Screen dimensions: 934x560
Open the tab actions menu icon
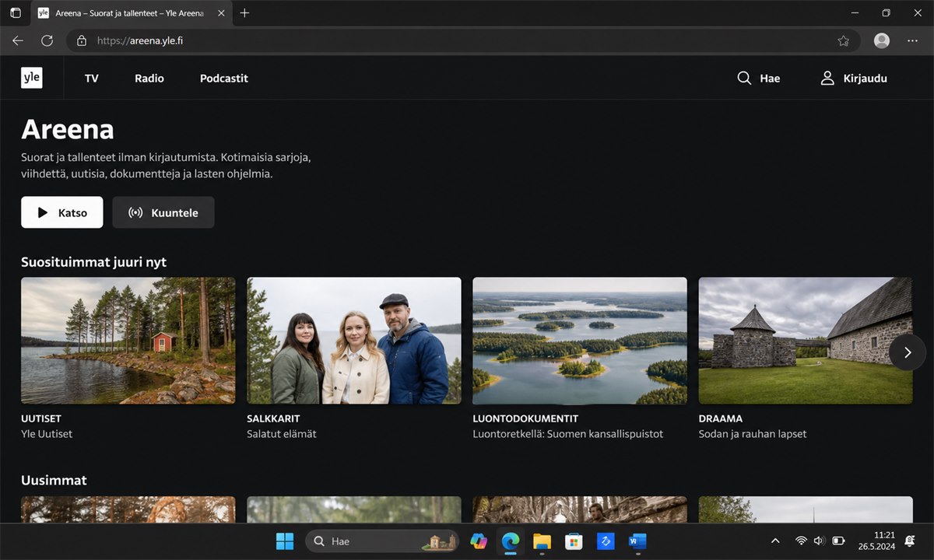[x=16, y=13]
